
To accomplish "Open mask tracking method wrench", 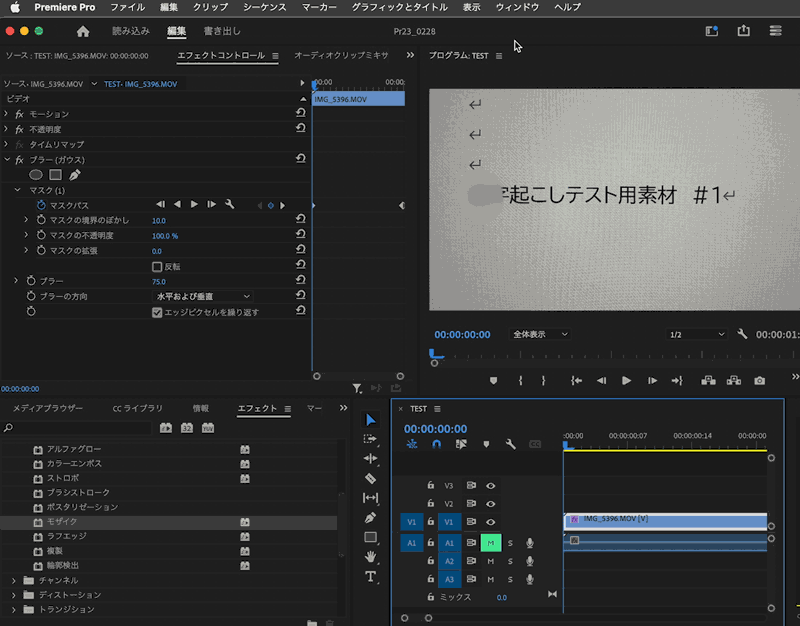I will tap(230, 205).
